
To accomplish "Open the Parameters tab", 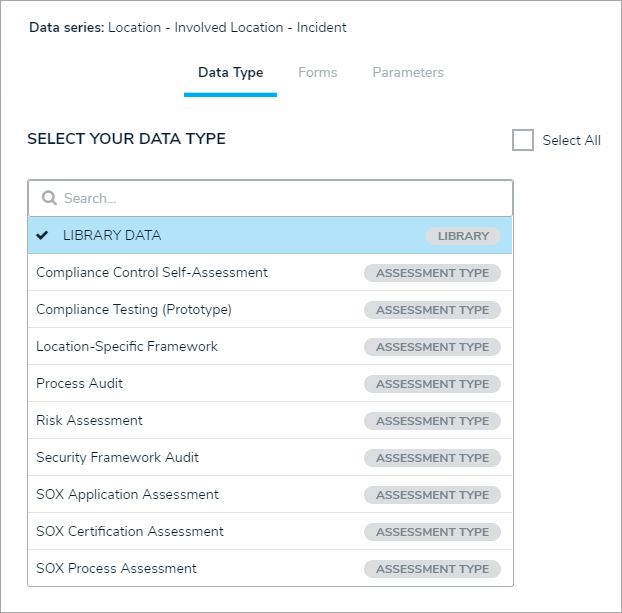I will (408, 73).
